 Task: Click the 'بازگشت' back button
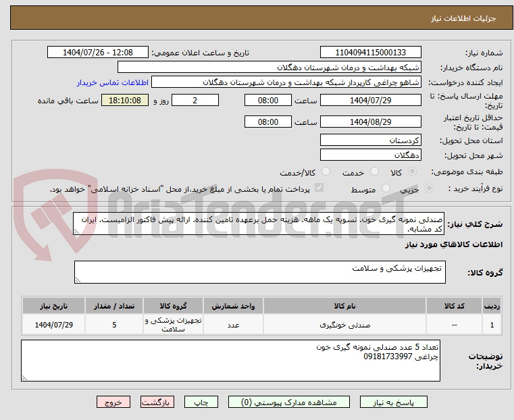coord(157,402)
